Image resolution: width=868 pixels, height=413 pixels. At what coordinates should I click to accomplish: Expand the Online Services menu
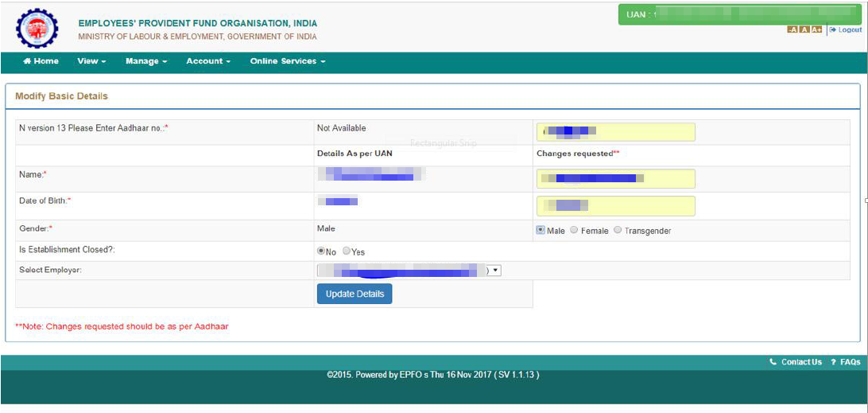click(x=287, y=61)
